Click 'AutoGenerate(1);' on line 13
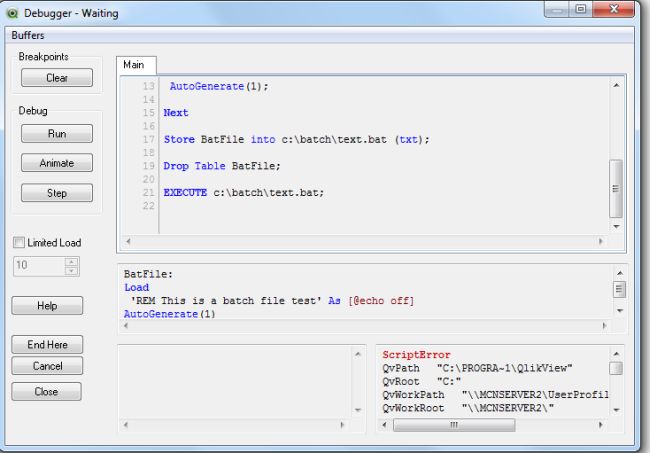The width and height of the screenshot is (650, 453). 219,86
